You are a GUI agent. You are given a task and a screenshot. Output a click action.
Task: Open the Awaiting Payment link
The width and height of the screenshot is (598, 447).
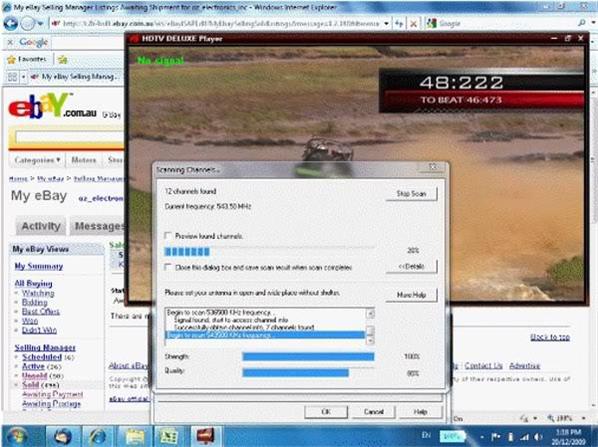(52, 394)
